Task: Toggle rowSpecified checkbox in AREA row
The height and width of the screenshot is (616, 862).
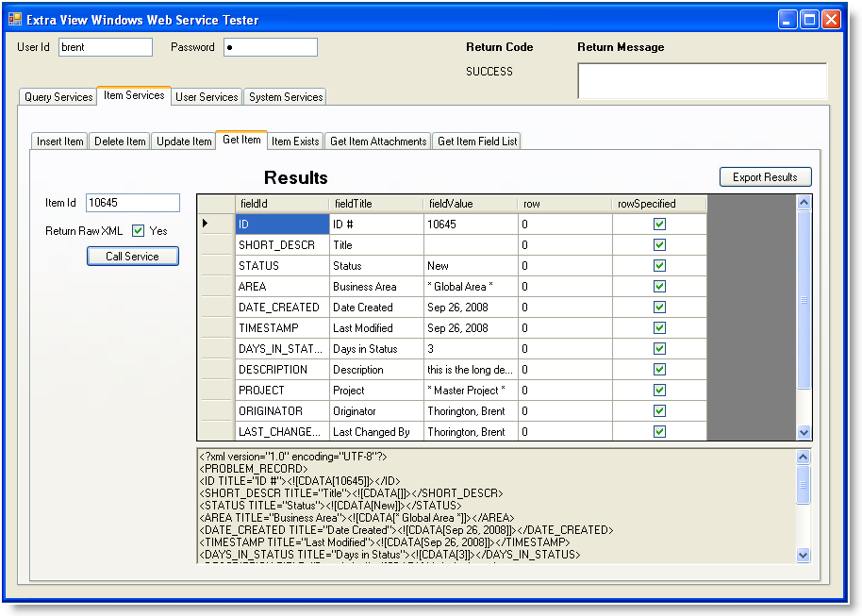Action: coord(659,287)
